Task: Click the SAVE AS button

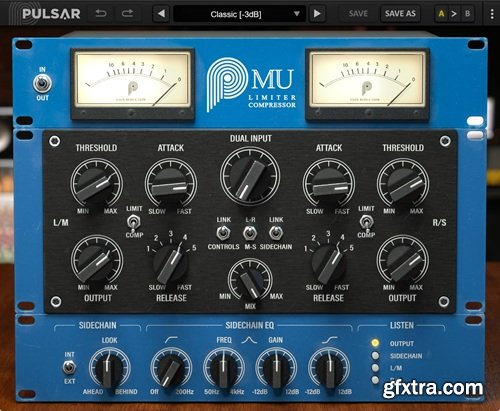Action: pos(400,14)
